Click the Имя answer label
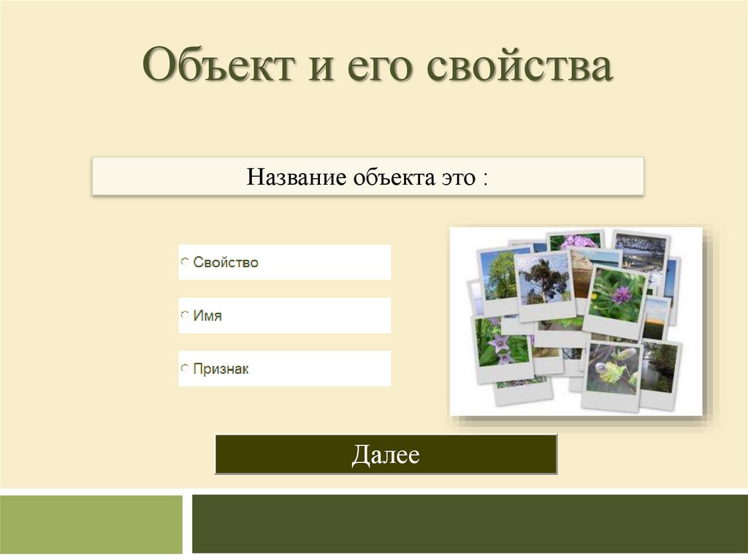Screen dimensions: 748x560 tap(207, 315)
